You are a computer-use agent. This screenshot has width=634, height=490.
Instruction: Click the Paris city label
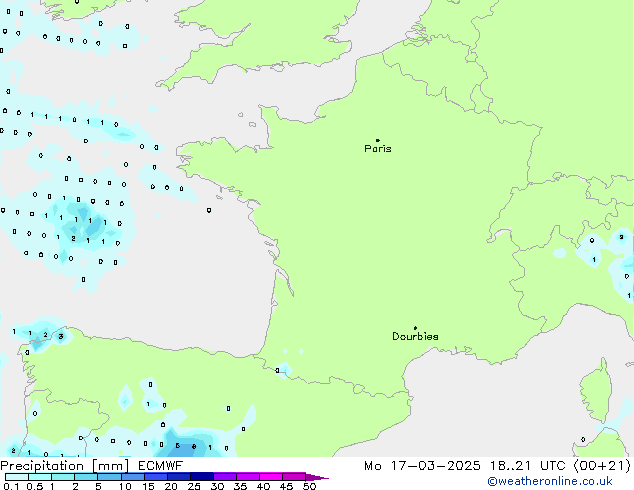pyautogui.click(x=378, y=149)
